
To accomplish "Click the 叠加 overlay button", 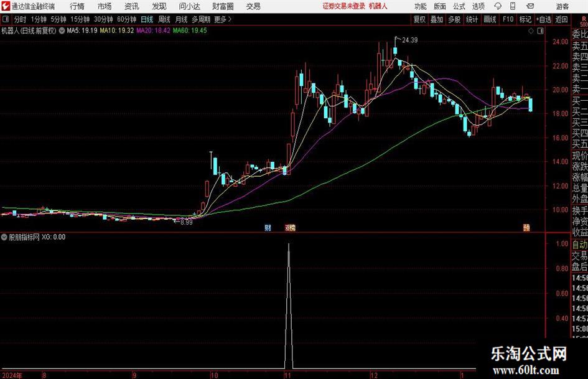I will 437,19.
